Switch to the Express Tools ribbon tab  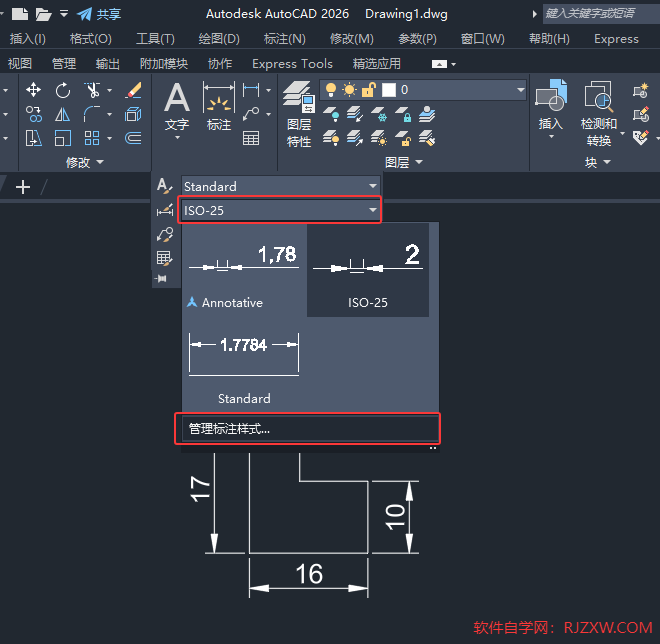click(x=292, y=64)
